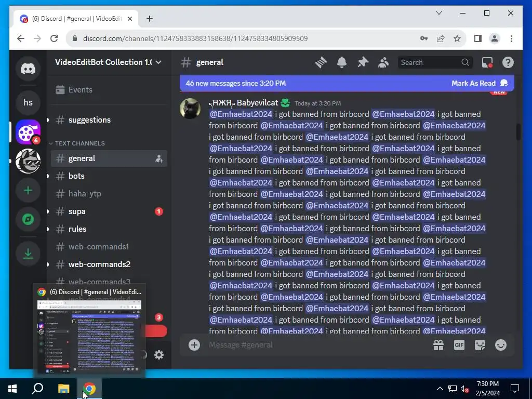Image resolution: width=532 pixels, height=399 pixels.
Task: Open the Nitro gift icon
Action: pyautogui.click(x=438, y=345)
